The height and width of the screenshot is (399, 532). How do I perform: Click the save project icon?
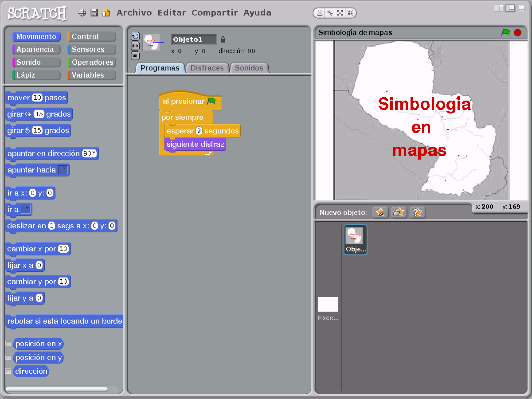point(94,12)
